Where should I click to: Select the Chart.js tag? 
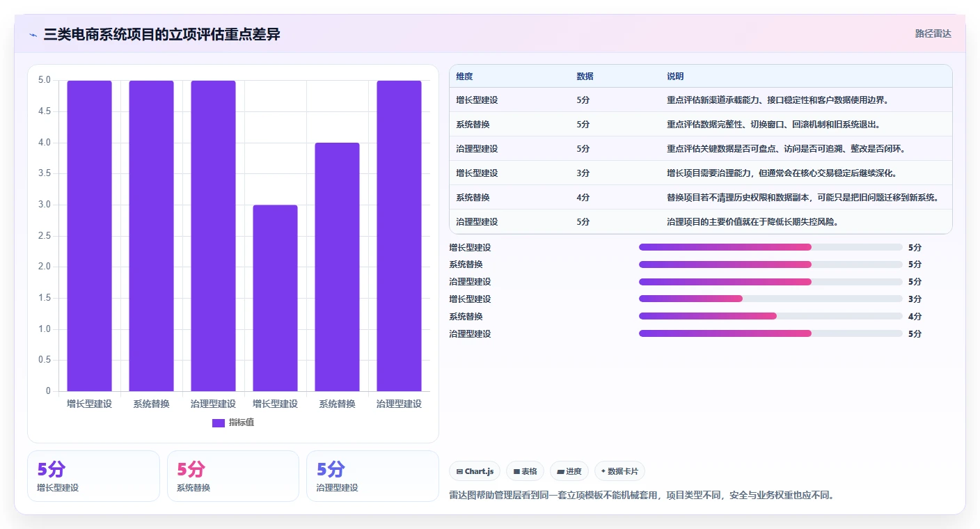(475, 471)
